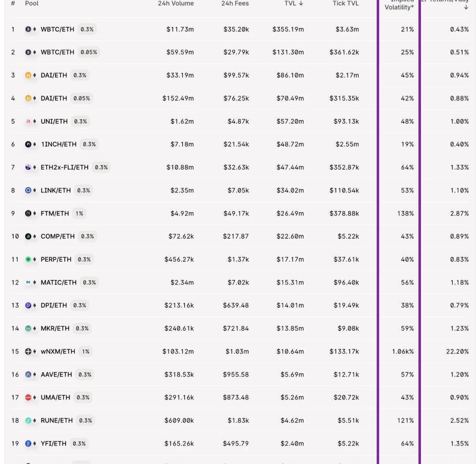Click the 1% fee badge on FTM/ETH
Image resolution: width=476 pixels, height=464 pixels.
[x=79, y=213]
